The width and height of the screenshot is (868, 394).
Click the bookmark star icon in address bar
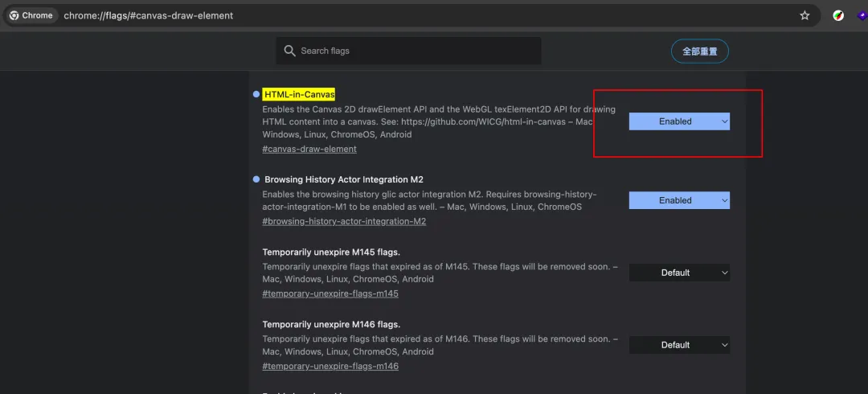coord(805,15)
